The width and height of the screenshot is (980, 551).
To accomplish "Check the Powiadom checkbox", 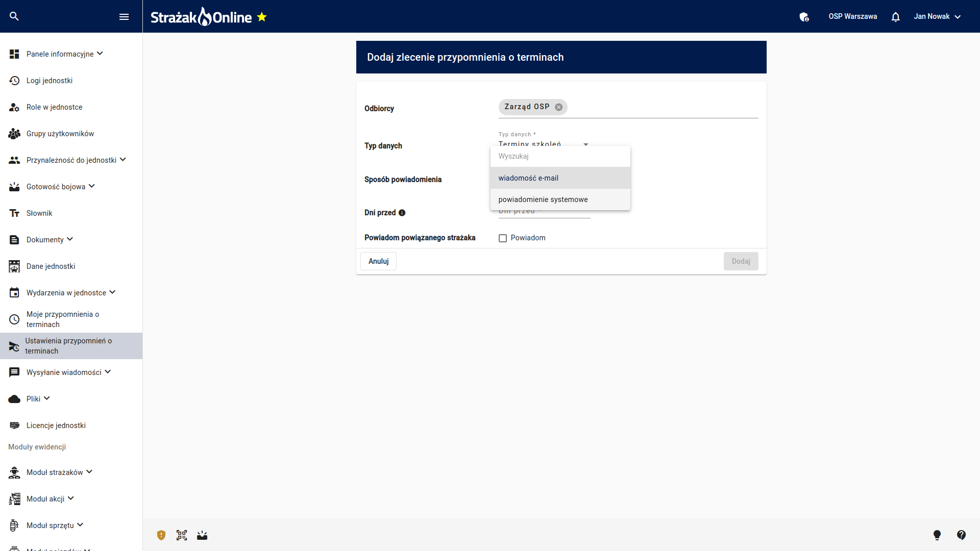I will pos(503,238).
